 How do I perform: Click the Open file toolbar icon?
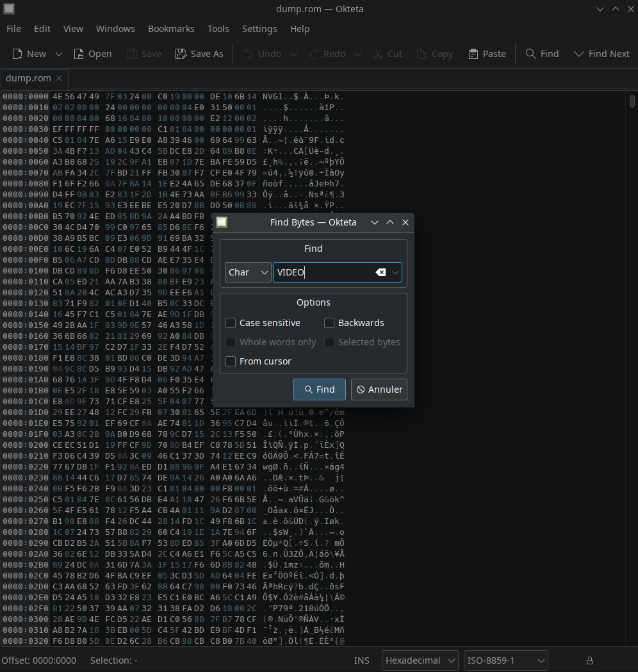click(79, 54)
